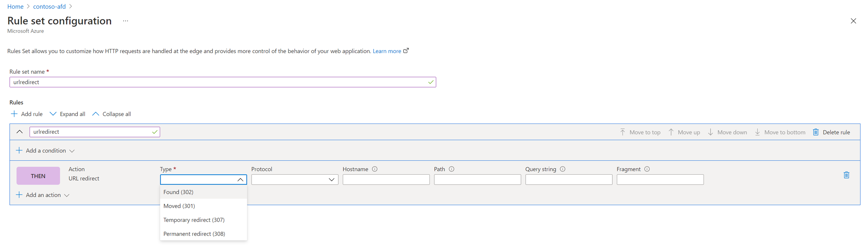
Task: Click the Add rule button
Action: click(27, 114)
